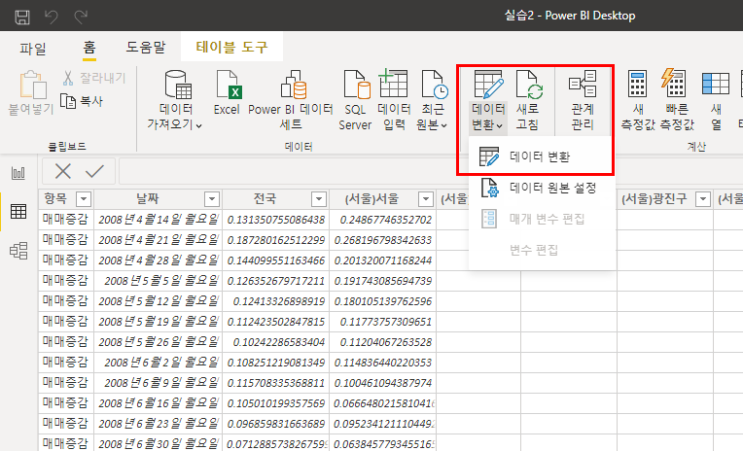The width and height of the screenshot is (743, 451).
Task: Click the Save icon in title bar
Action: pos(22,17)
